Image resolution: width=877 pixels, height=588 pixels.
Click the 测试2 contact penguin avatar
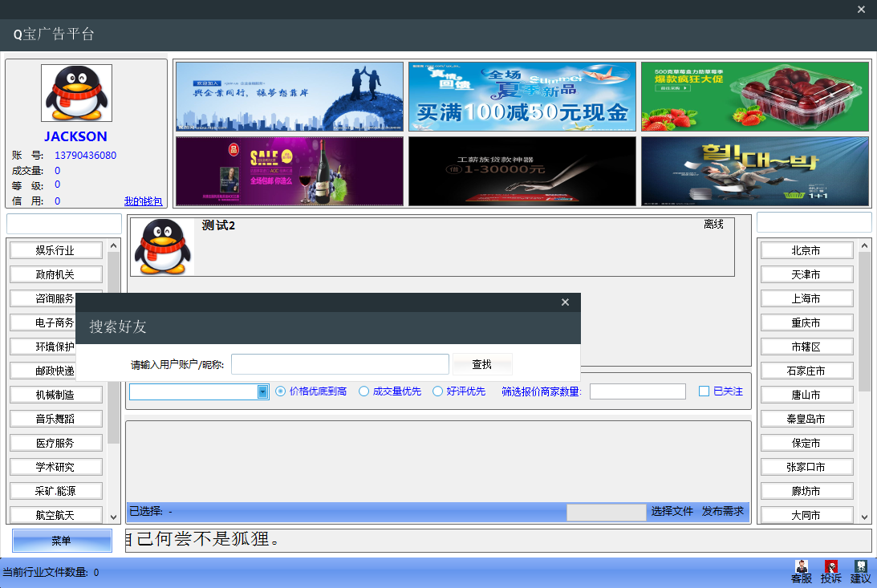[x=163, y=247]
